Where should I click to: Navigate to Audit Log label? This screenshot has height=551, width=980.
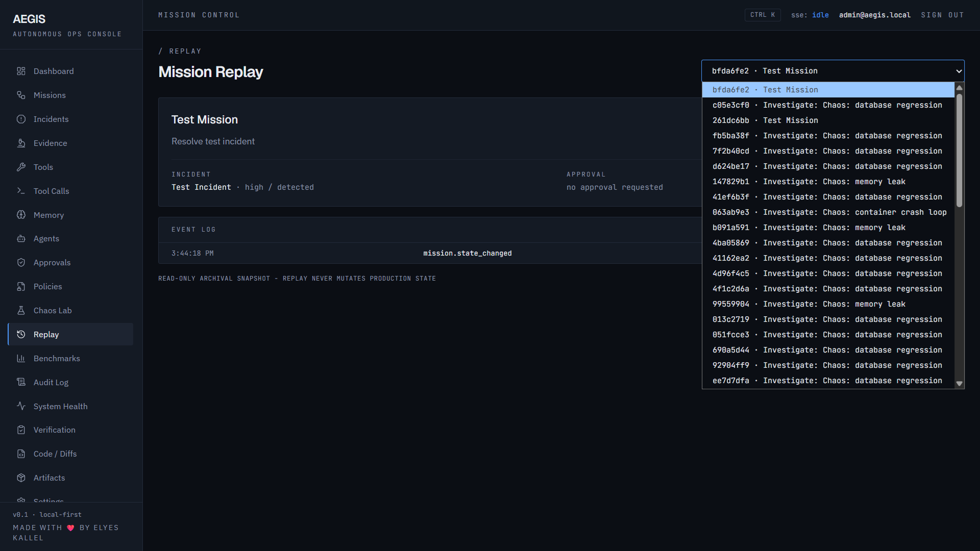coord(51,383)
